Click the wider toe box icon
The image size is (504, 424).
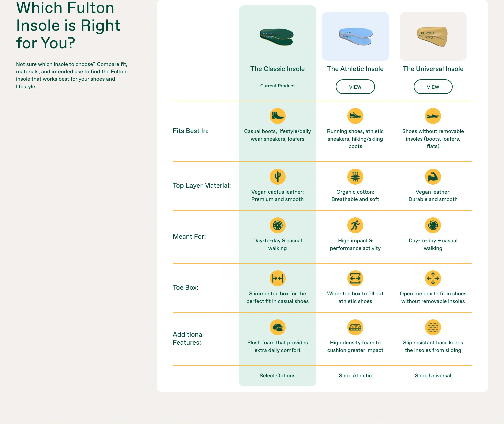(x=355, y=278)
